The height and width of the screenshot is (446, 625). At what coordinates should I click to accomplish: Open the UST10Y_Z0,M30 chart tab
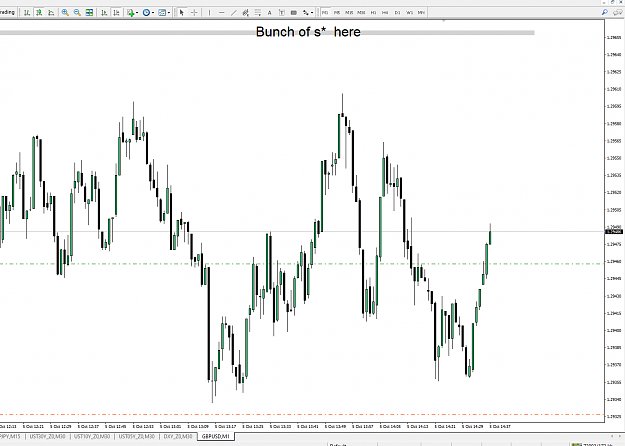[x=92, y=436]
